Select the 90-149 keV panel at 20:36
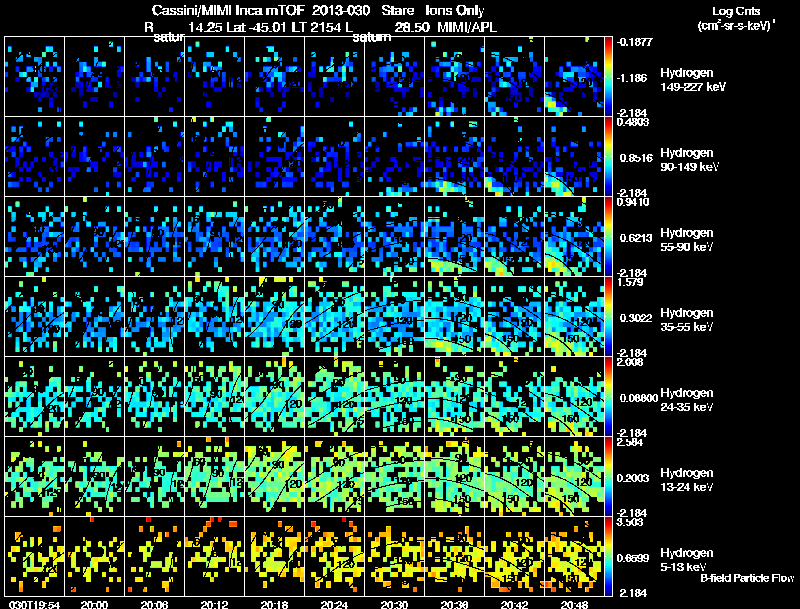 (x=454, y=157)
